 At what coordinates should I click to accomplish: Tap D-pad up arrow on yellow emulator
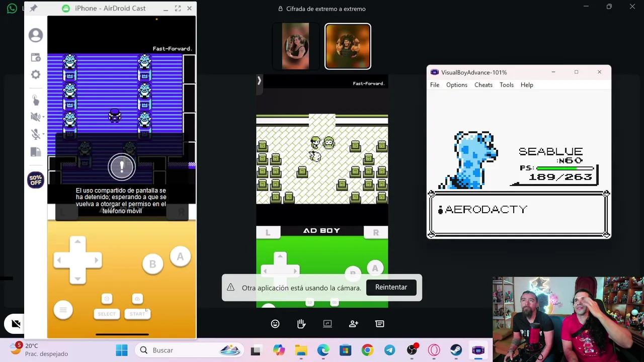(x=77, y=242)
